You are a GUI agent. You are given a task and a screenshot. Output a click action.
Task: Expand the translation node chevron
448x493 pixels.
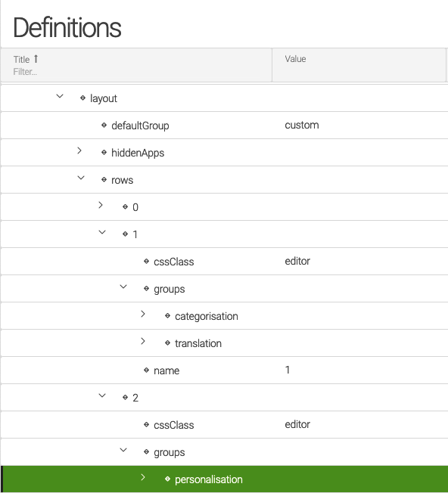pos(143,341)
